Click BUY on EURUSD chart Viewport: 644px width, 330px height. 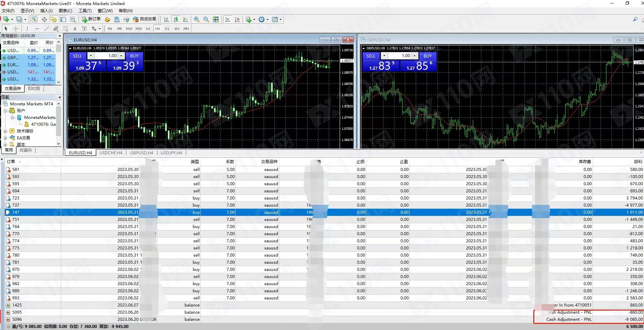(x=134, y=56)
